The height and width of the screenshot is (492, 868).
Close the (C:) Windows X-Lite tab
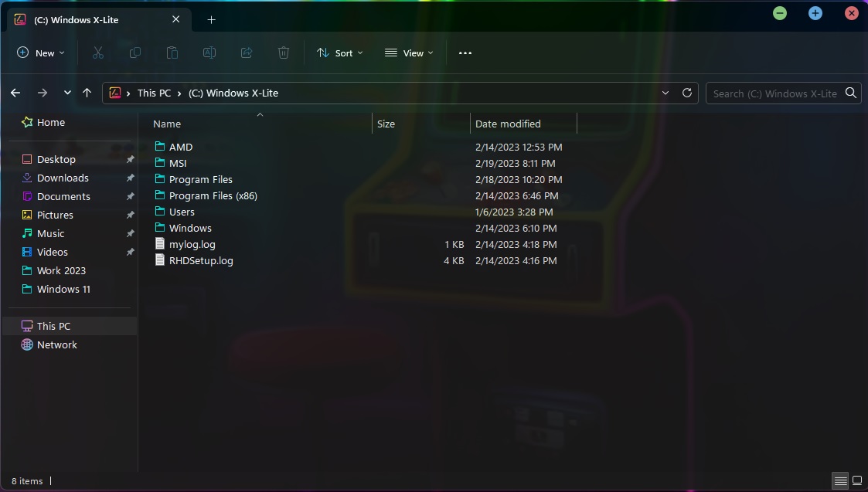click(x=176, y=19)
